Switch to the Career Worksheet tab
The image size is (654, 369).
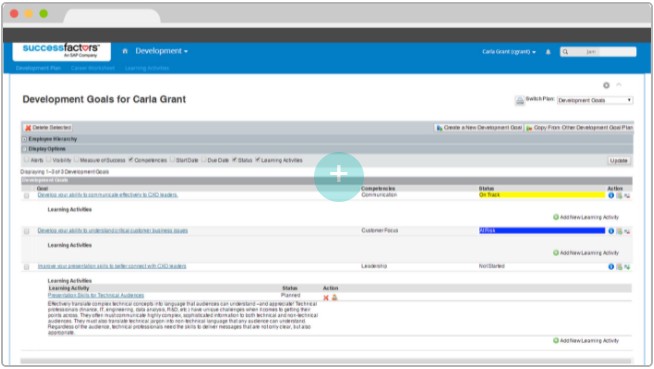tap(93, 68)
